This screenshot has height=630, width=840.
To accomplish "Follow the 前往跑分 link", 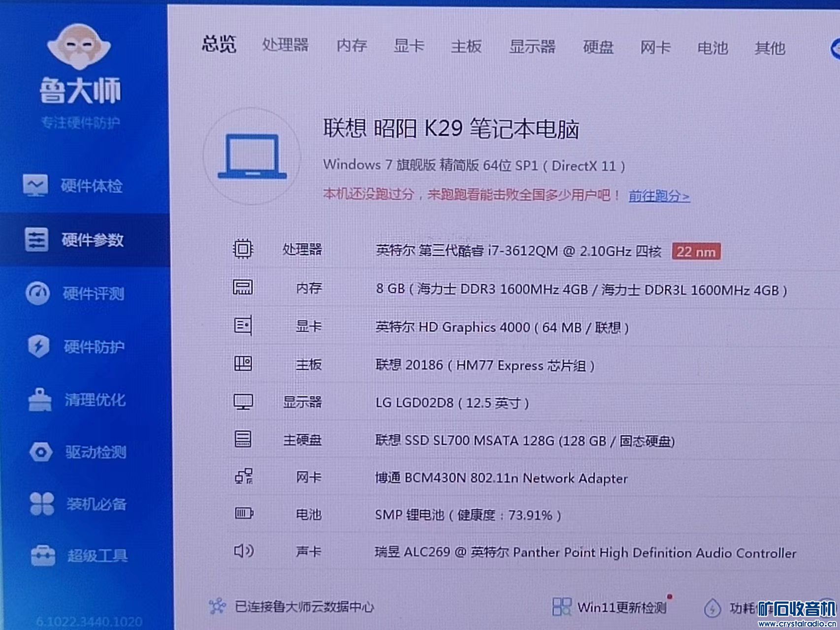I will click(659, 196).
